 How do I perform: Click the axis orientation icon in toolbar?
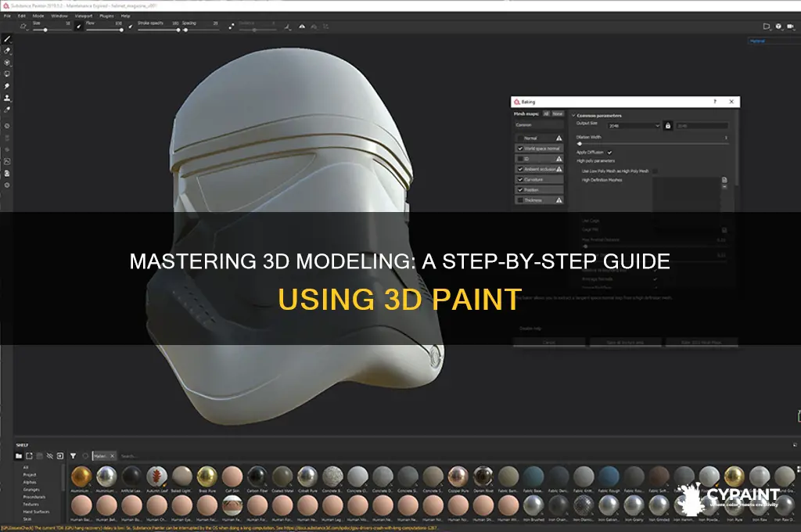point(288,27)
